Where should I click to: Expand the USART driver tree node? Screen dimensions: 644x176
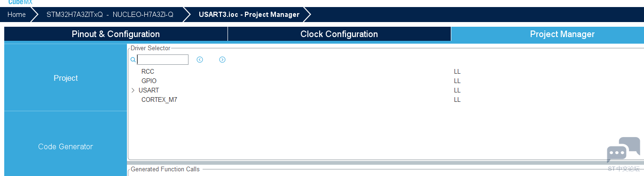point(133,90)
